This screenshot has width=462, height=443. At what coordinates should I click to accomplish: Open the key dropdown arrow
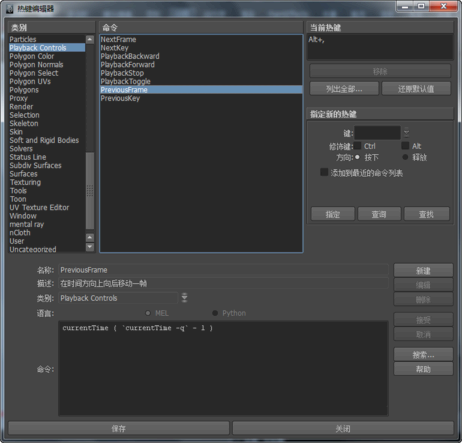(x=406, y=133)
